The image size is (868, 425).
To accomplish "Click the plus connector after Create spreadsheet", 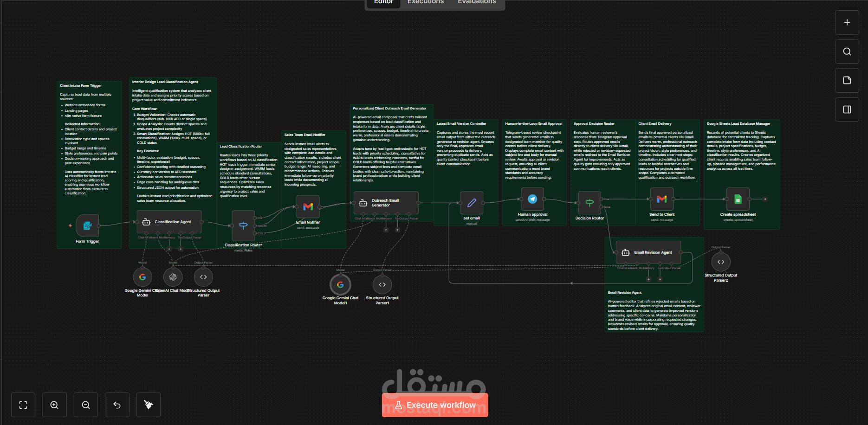I will (x=765, y=199).
